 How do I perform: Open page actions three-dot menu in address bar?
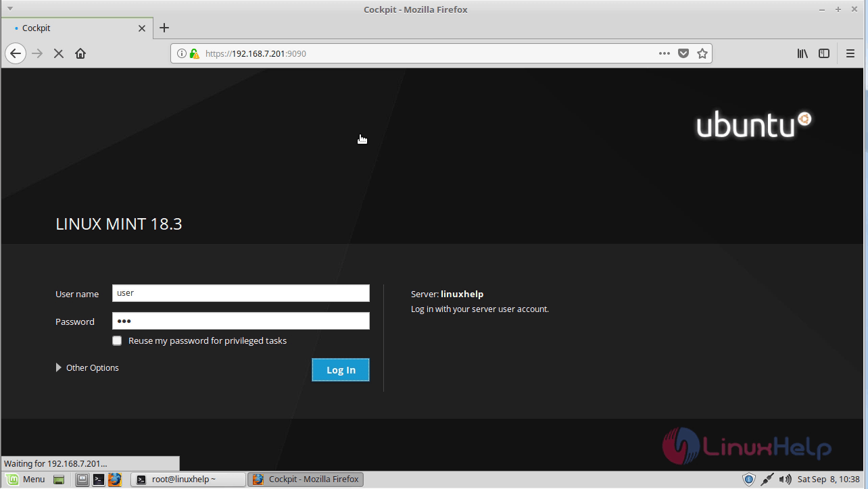tap(665, 53)
